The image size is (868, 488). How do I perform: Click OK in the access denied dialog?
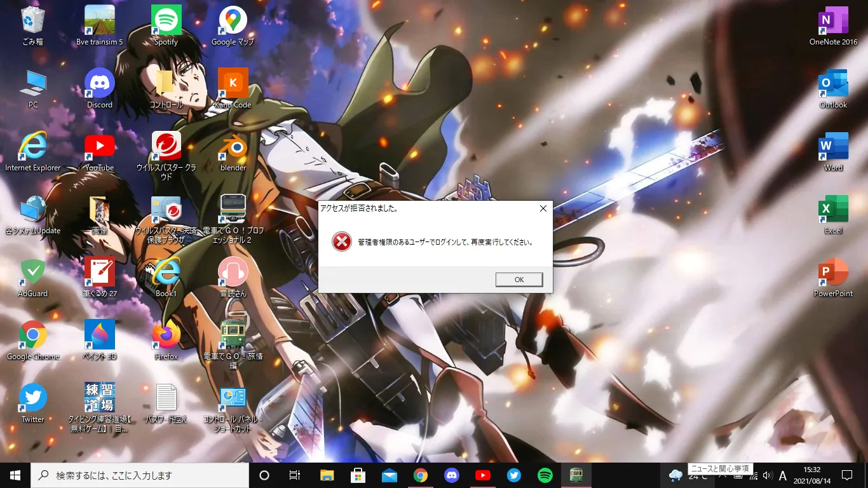coord(519,280)
